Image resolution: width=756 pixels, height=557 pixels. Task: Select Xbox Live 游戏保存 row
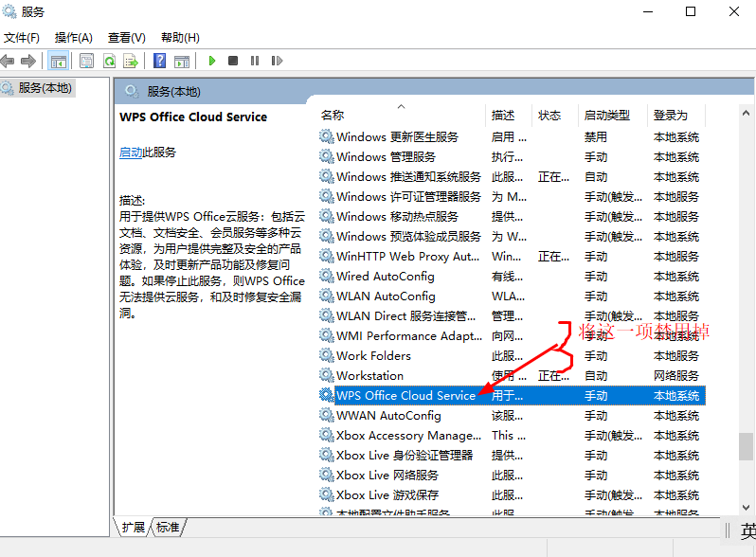tap(512, 495)
